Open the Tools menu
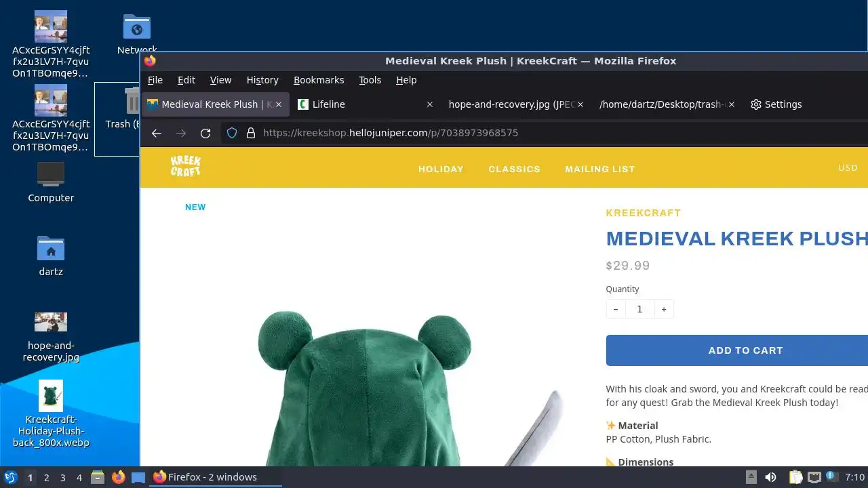This screenshot has width=868, height=488. [x=370, y=80]
